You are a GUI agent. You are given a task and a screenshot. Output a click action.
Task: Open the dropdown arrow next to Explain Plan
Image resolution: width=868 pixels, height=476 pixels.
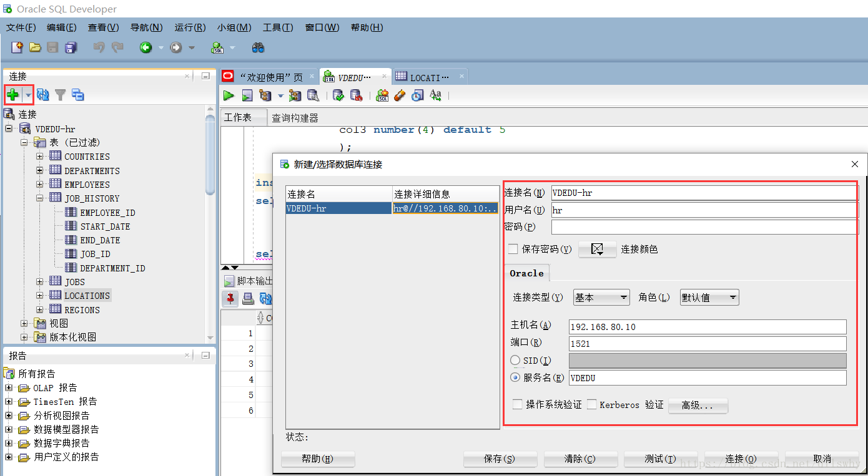click(280, 95)
